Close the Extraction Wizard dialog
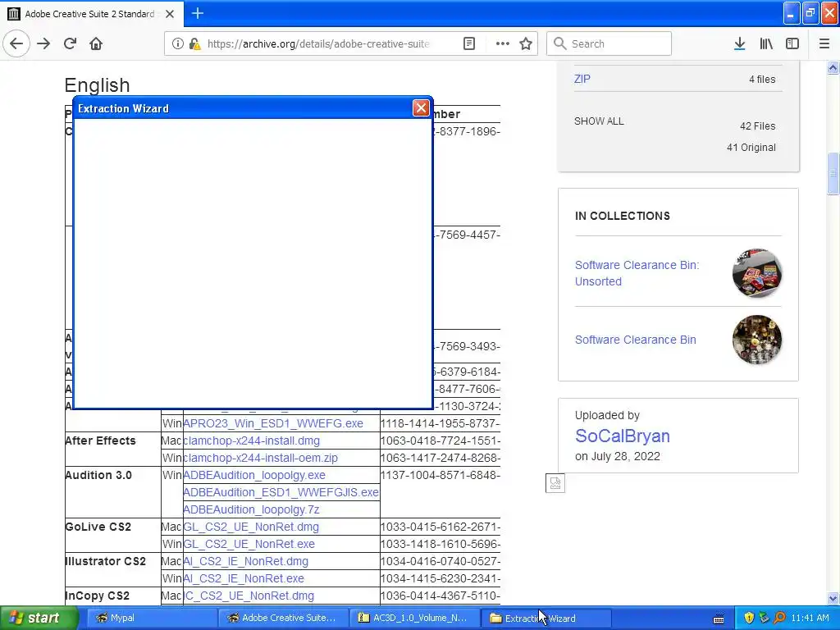This screenshot has width=840, height=630. point(421,108)
